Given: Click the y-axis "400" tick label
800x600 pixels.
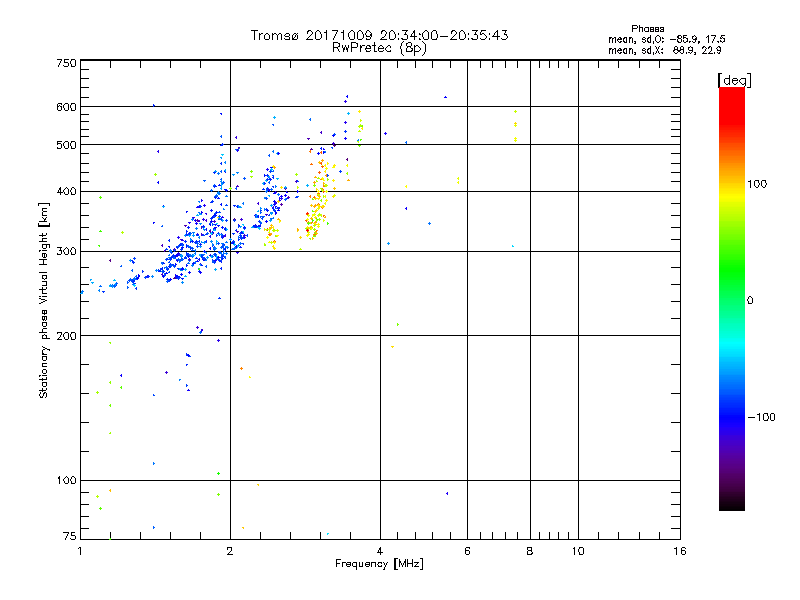Looking at the screenshot, I should point(66,191).
